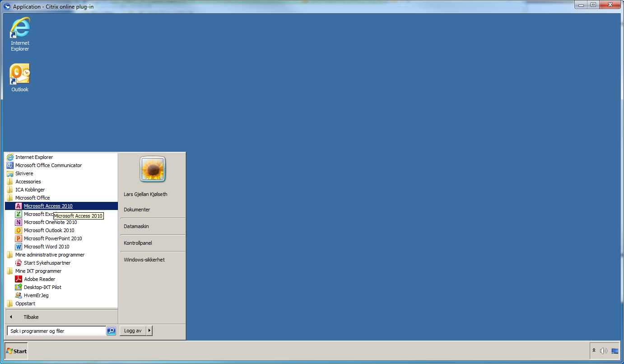Select Skrivere text entry
Screen dimensions: 624x364
click(x=24, y=173)
